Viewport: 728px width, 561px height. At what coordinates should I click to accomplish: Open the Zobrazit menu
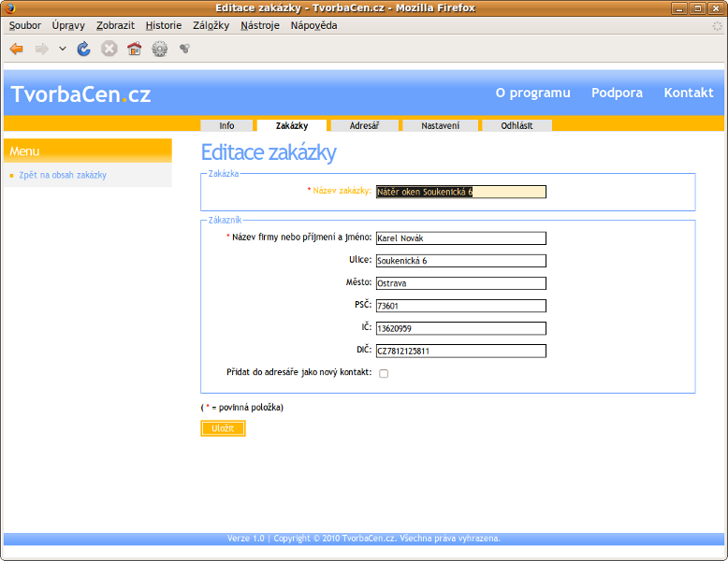click(115, 25)
